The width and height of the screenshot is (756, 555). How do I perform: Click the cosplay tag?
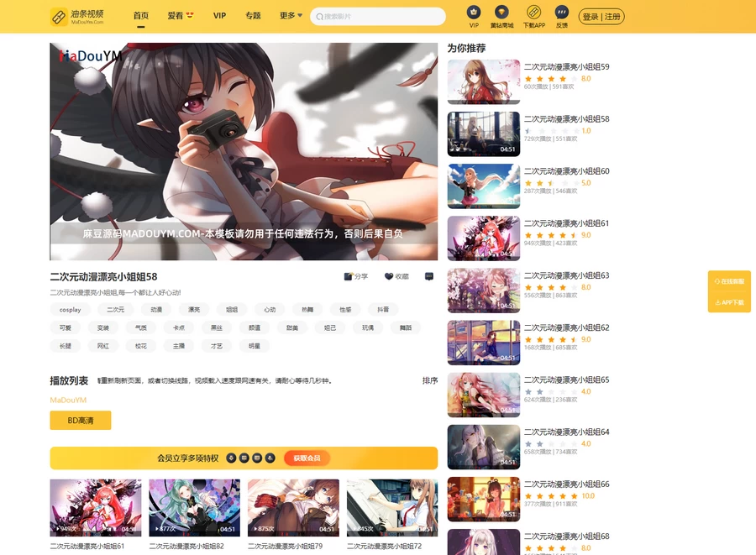[70, 309]
